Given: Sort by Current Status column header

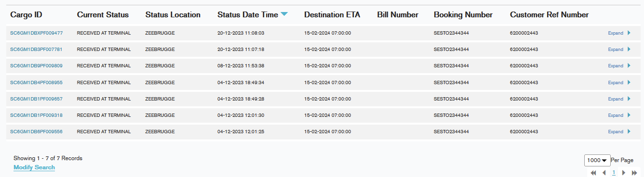Looking at the screenshot, I should point(103,15).
